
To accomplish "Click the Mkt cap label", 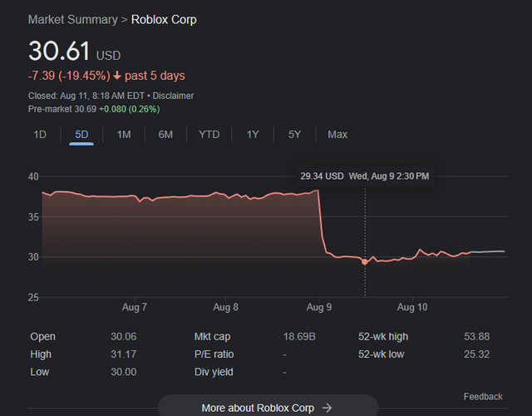I will coord(213,336).
